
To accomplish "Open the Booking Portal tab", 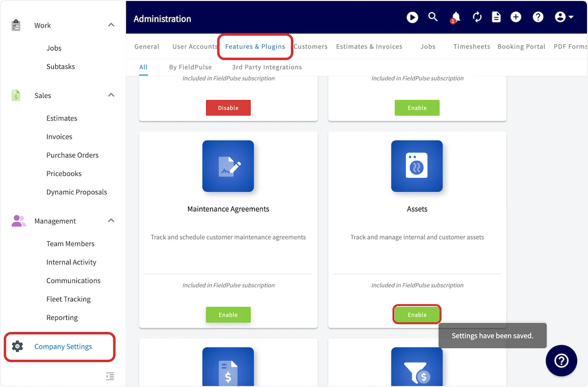I will (x=521, y=47).
